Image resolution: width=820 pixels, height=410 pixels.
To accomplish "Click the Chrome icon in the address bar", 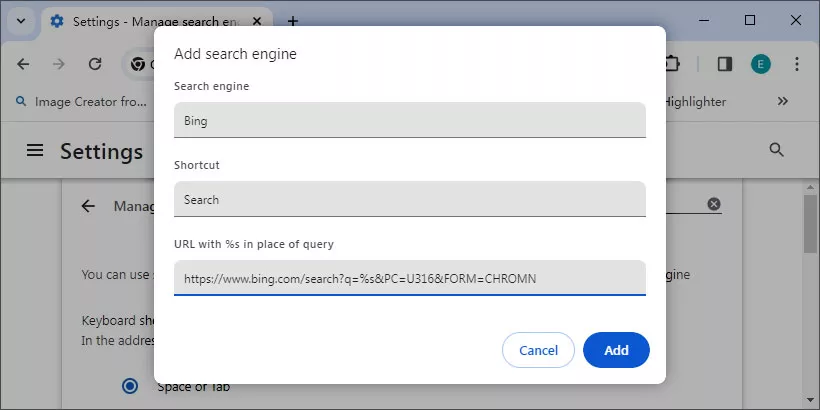I will [x=138, y=64].
